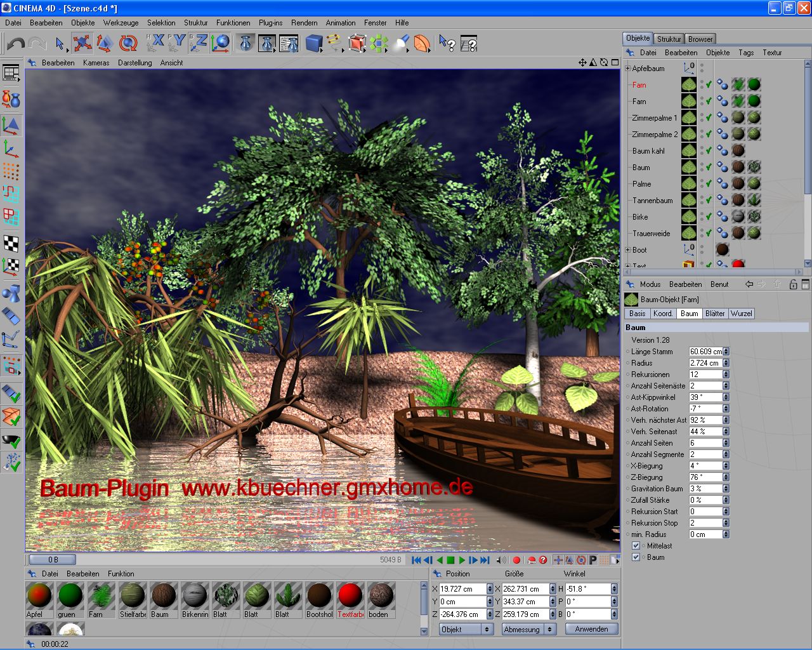This screenshot has height=650, width=812.
Task: Open render settings icon
Action: click(x=289, y=43)
